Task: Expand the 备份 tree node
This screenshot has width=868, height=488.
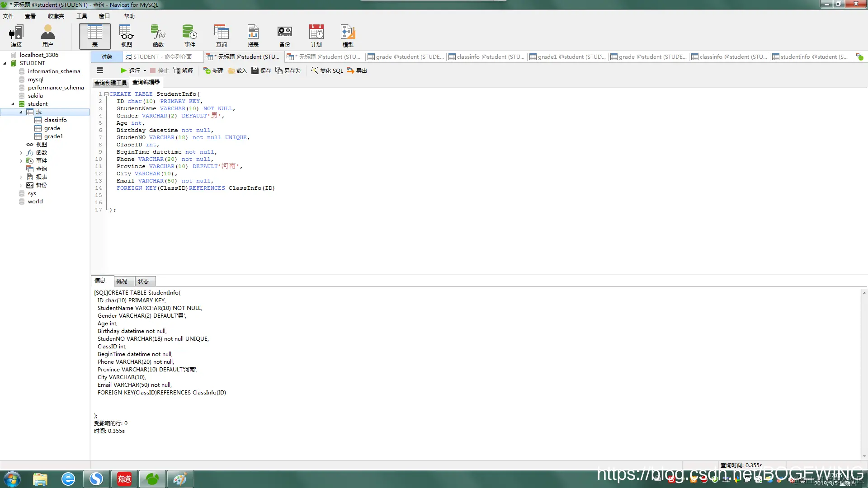Action: point(21,185)
